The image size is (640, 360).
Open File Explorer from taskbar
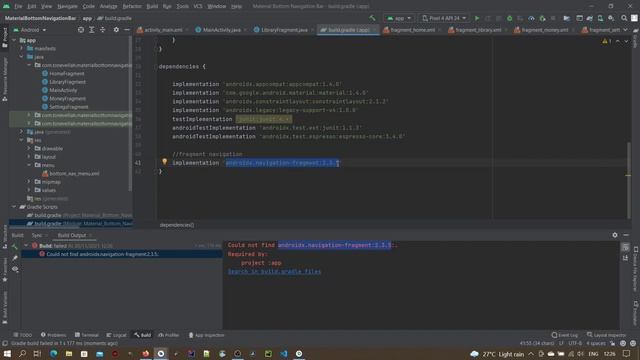click(x=69, y=353)
